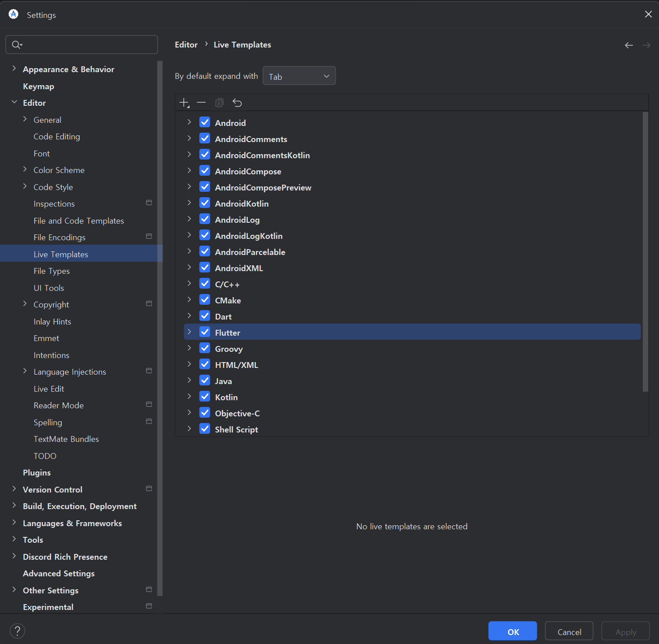Expand the AndroidLog template group
This screenshot has width=659, height=644.
point(189,219)
